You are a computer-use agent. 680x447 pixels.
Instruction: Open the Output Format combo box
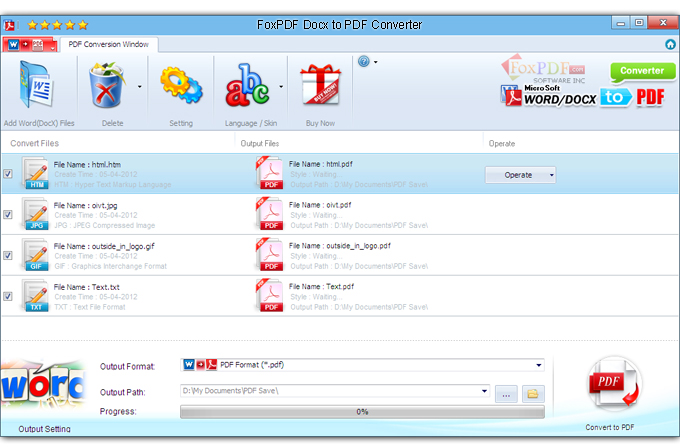(x=362, y=365)
